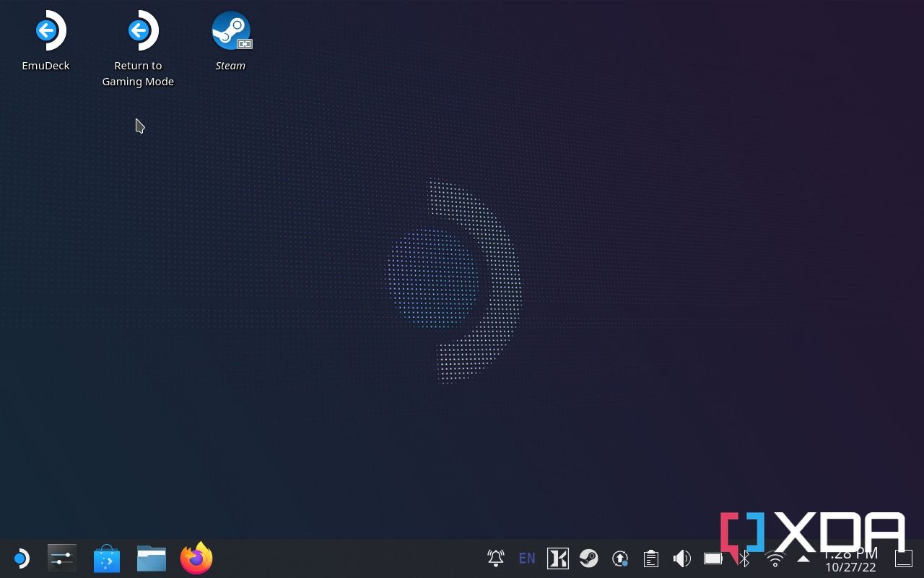Open the audio volume speaker control
The image size is (924, 578).
681,558
